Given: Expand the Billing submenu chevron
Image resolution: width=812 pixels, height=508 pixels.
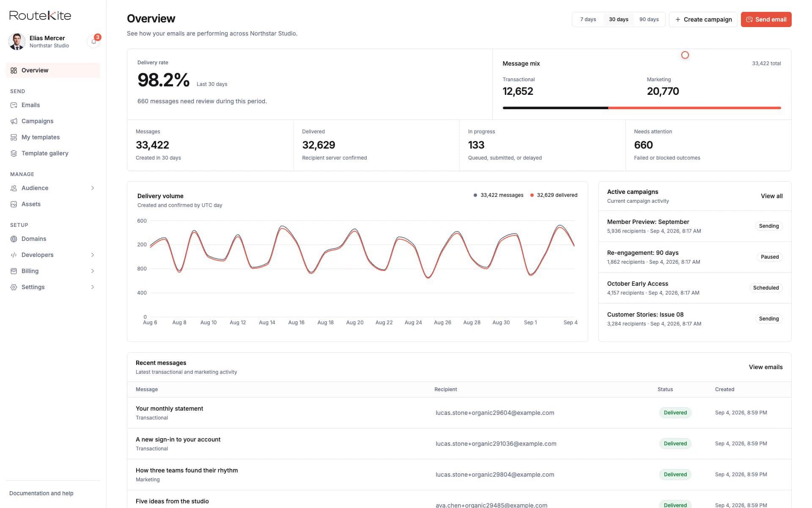Looking at the screenshot, I should [x=93, y=271].
